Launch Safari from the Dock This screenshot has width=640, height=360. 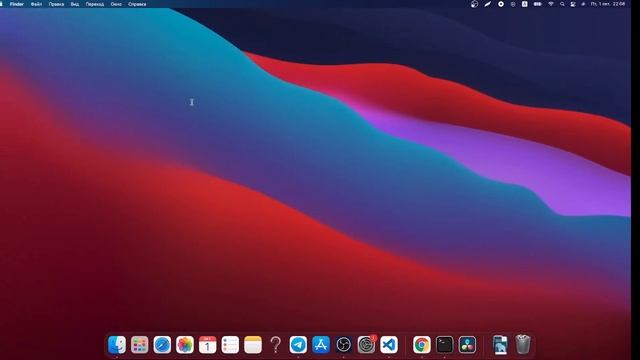[162, 345]
